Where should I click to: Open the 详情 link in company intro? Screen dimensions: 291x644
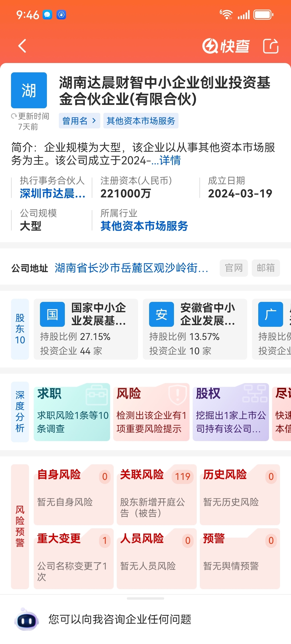click(170, 160)
